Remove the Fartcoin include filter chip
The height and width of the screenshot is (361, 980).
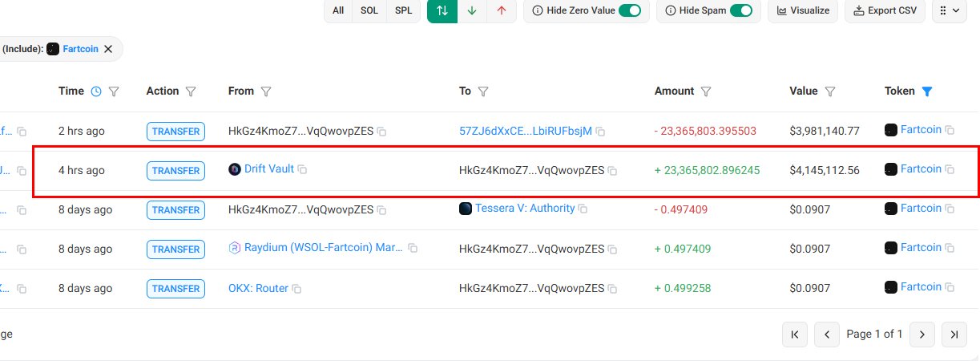click(108, 49)
